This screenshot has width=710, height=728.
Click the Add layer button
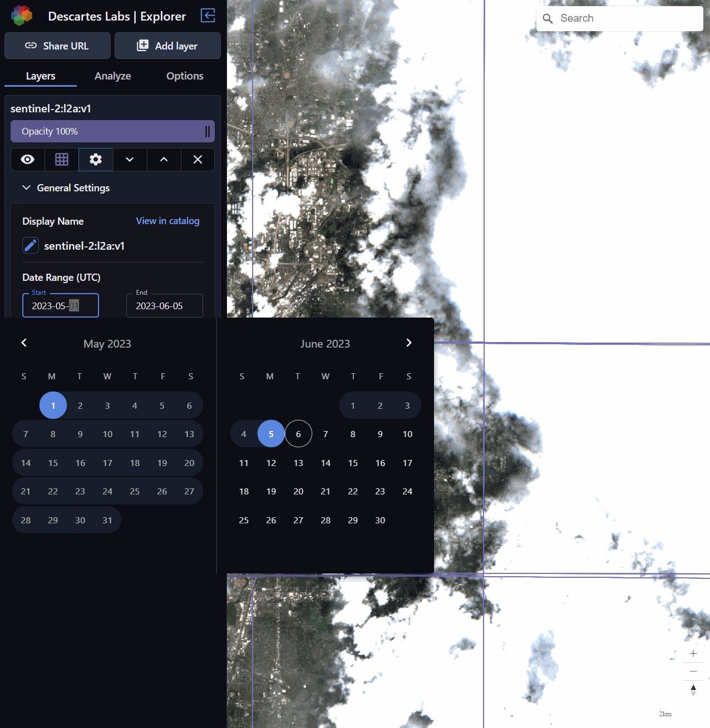pos(167,46)
